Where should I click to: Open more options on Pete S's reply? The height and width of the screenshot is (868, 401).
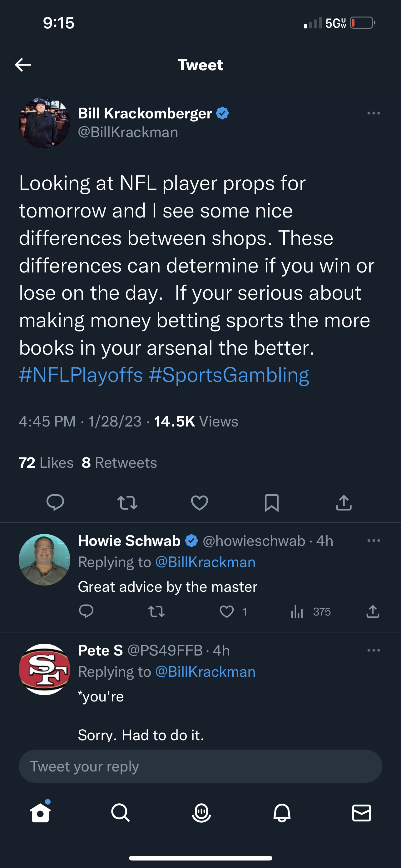(x=374, y=650)
